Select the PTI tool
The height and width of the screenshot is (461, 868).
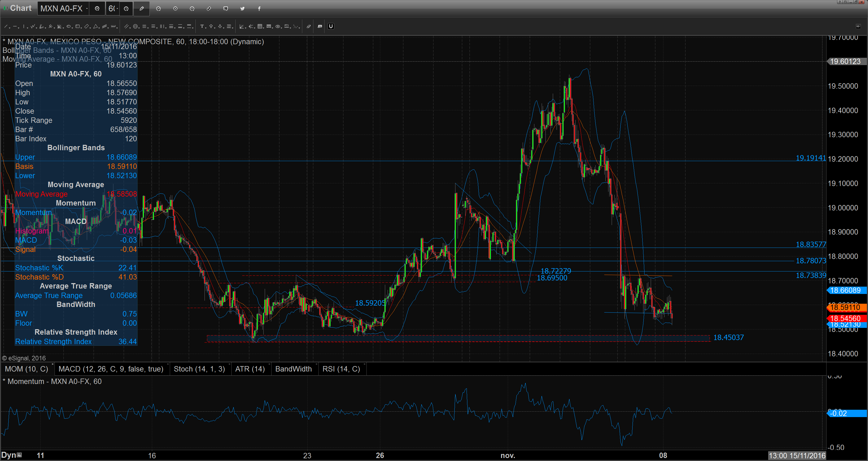pyautogui.click(x=287, y=26)
